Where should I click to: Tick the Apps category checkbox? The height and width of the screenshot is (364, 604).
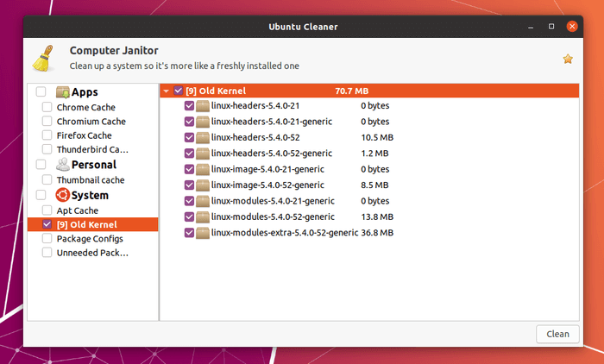[x=41, y=91]
